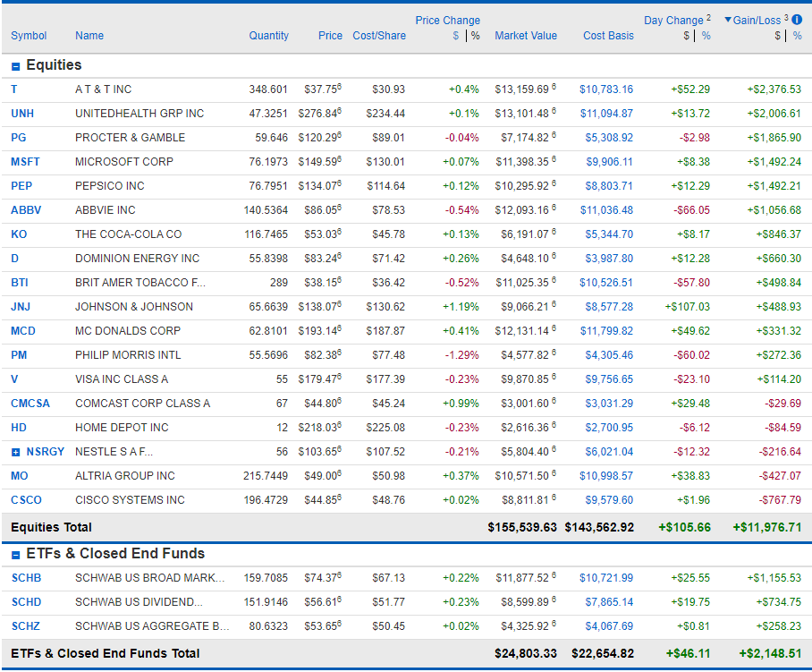Open the PG symbol link
The height and width of the screenshot is (672, 812).
pos(18,138)
